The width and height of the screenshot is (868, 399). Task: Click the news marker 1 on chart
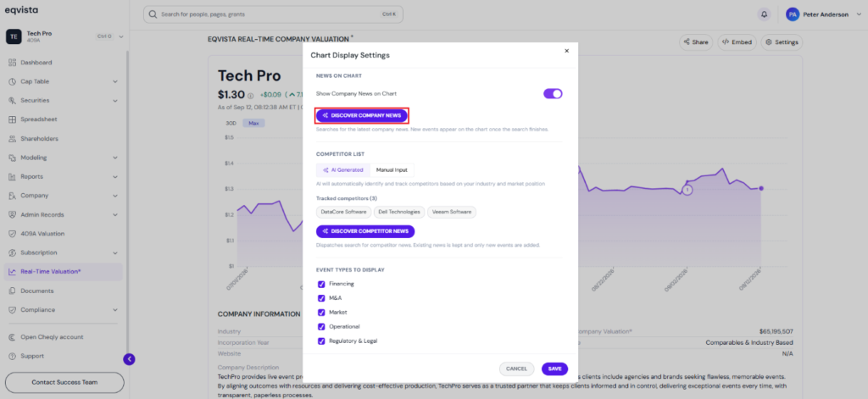pos(687,190)
